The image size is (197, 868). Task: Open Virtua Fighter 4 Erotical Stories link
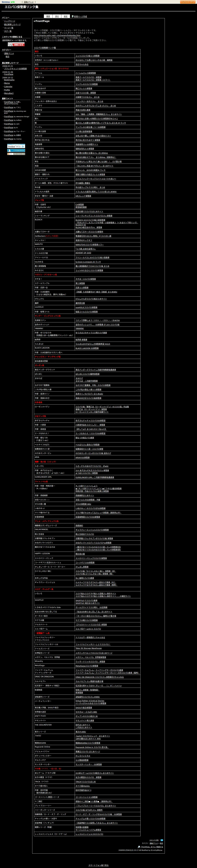click(x=90, y=701)
